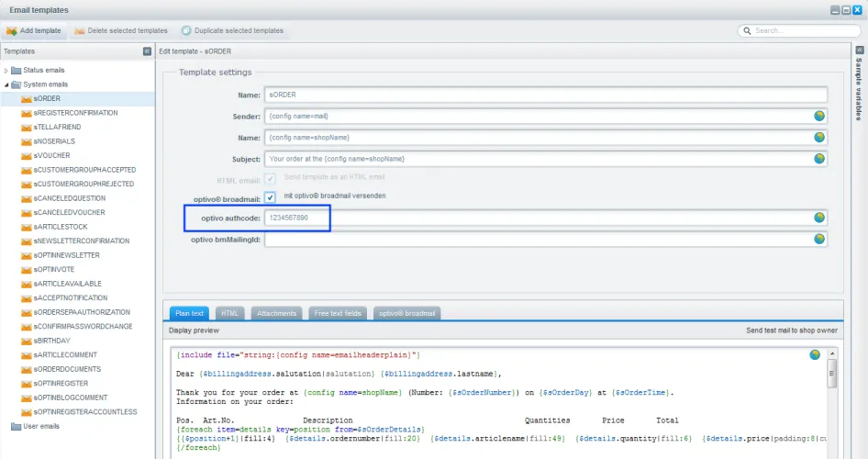Switch to the Plain text tab
Screen dimensions: 868x459
[x=189, y=313]
